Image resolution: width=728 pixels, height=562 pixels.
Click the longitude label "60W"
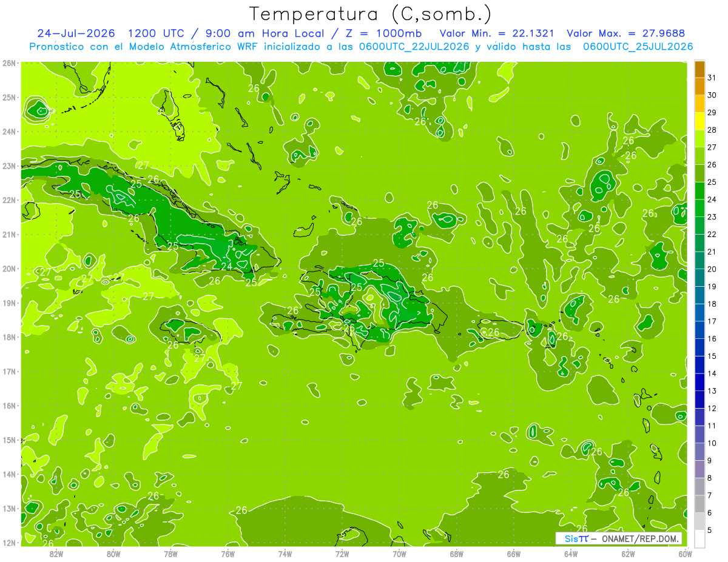(x=685, y=554)
